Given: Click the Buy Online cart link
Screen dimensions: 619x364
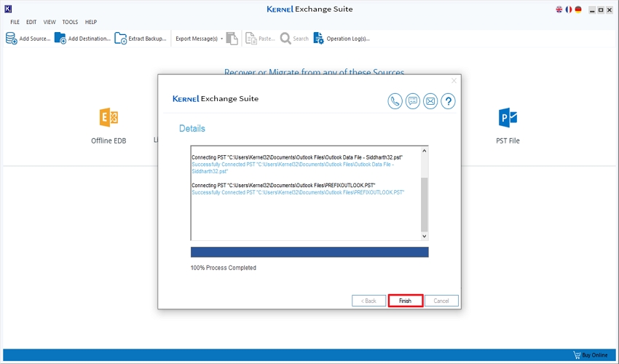Looking at the screenshot, I should pos(591,355).
